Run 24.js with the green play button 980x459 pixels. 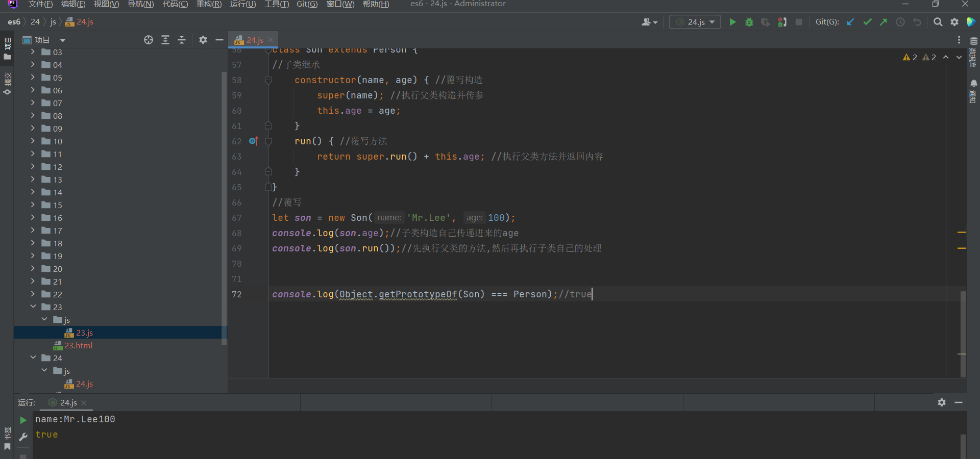(732, 22)
